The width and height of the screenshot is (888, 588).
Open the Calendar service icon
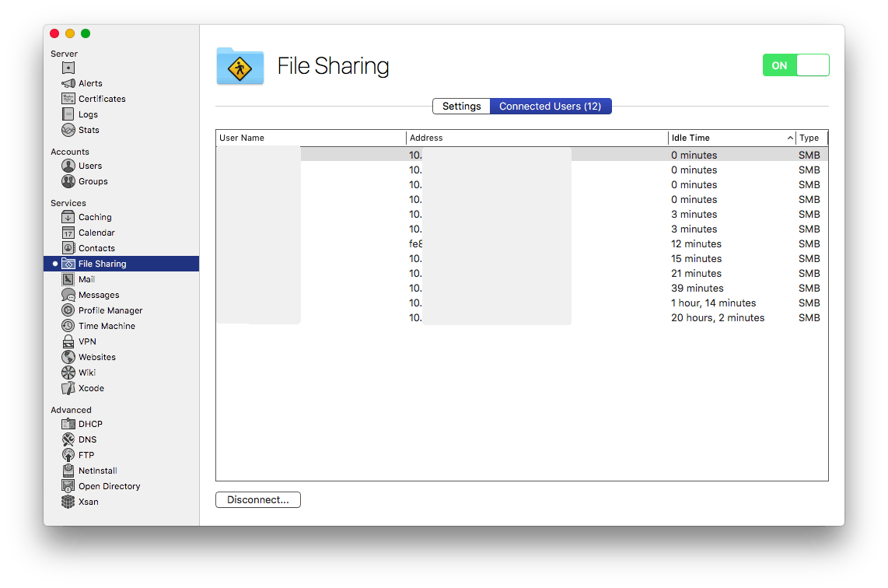pyautogui.click(x=68, y=233)
